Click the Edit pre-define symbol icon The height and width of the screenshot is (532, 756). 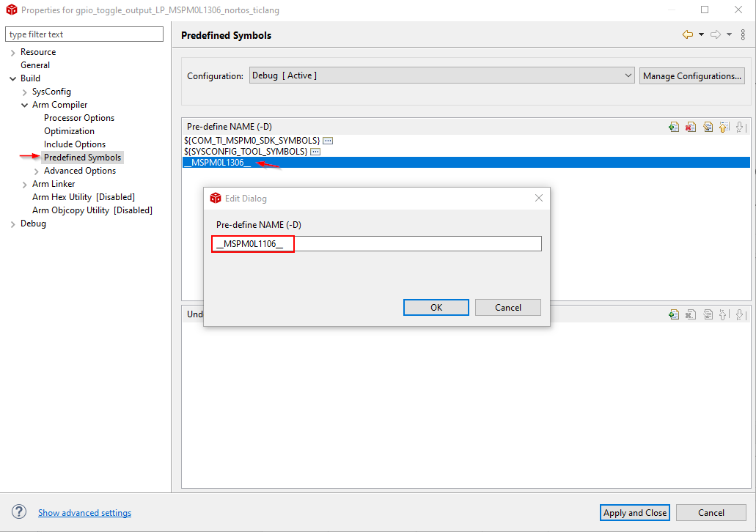[708, 127]
